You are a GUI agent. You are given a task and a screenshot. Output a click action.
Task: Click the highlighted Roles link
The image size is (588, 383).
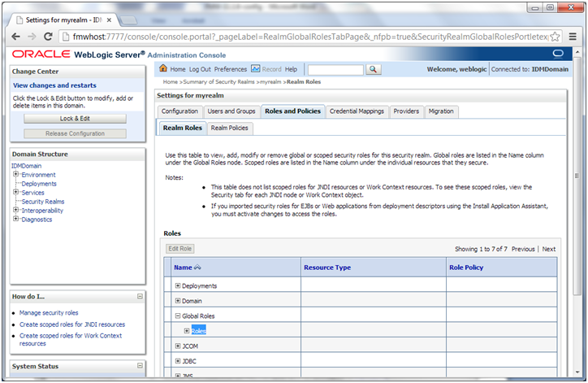tap(199, 331)
